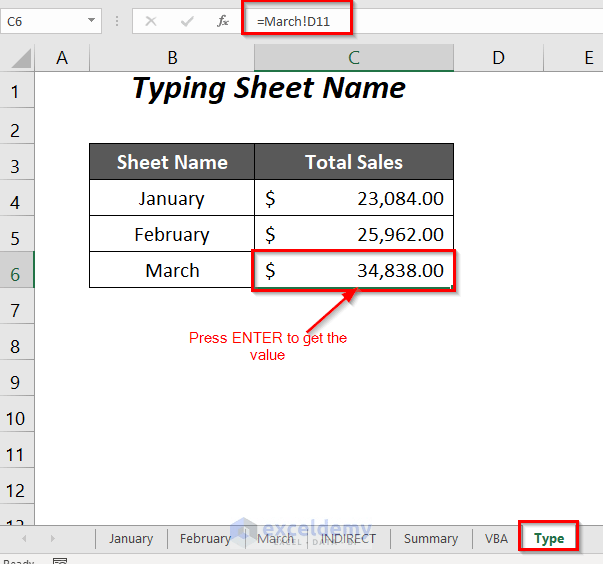Select column A header
The image size is (603, 564).
(x=62, y=58)
